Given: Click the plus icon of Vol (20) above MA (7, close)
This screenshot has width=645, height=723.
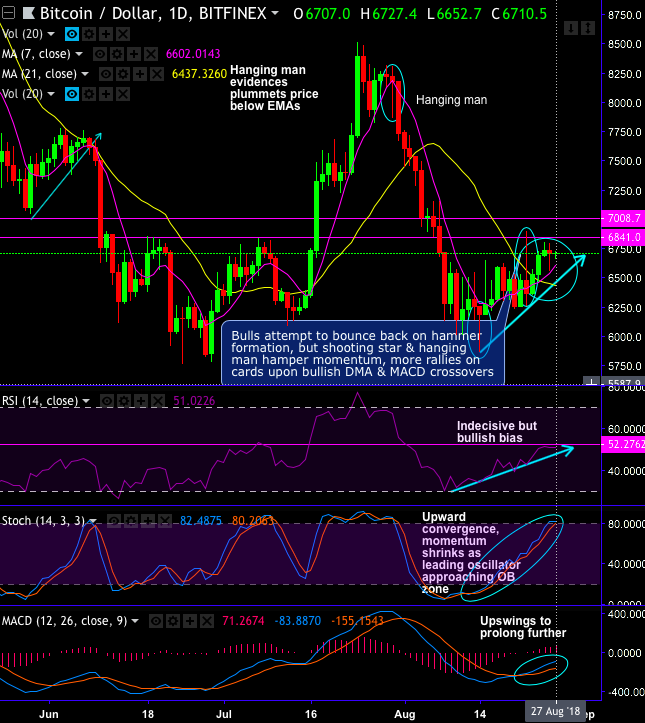Looking at the screenshot, I should tap(106, 34).
